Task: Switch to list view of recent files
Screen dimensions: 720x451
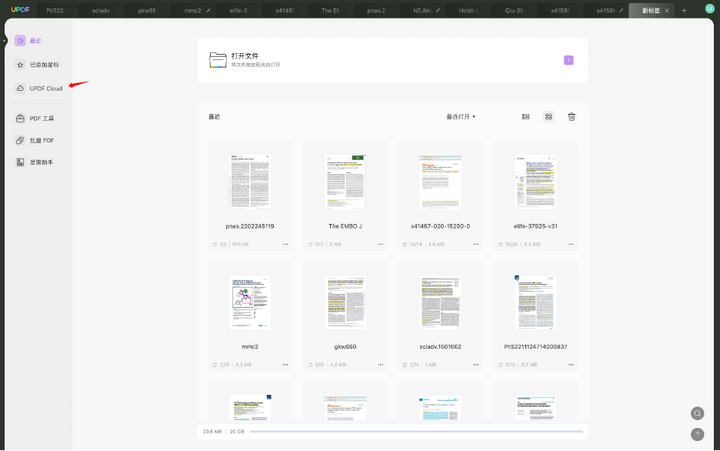Action: (526, 117)
